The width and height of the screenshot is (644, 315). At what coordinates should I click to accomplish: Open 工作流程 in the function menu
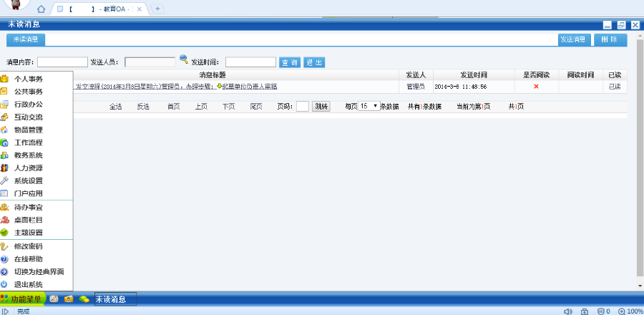(x=28, y=142)
